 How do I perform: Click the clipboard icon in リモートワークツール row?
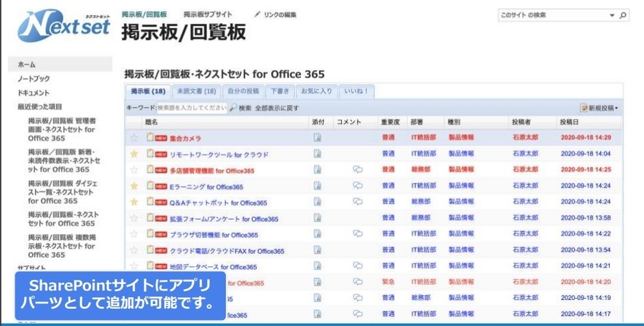pos(150,153)
